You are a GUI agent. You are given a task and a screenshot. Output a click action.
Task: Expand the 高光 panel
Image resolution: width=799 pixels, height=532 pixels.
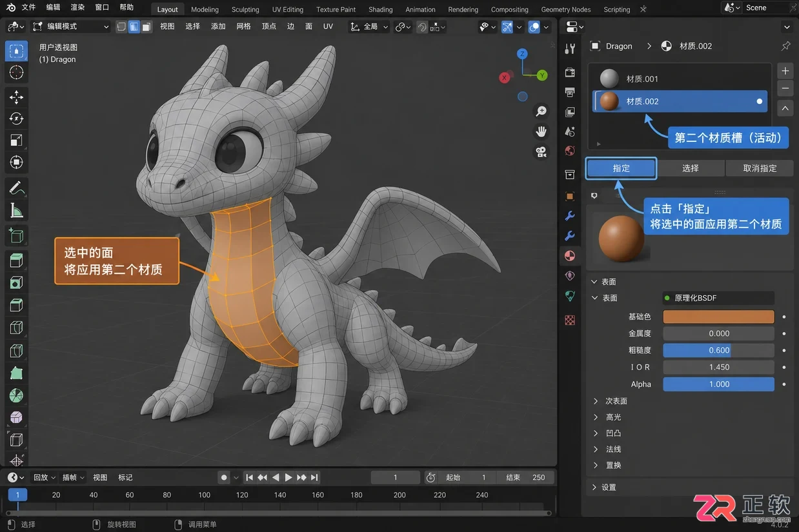click(607, 417)
